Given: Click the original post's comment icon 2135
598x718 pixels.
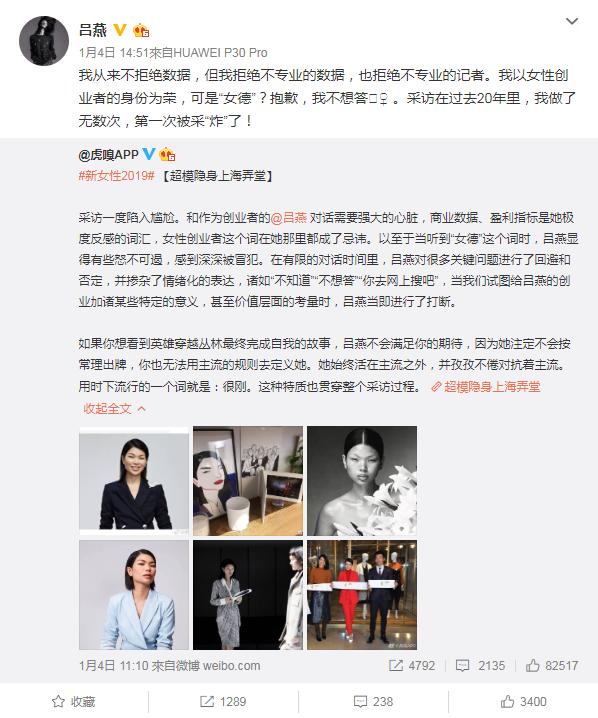Looking at the screenshot, I should [480, 665].
